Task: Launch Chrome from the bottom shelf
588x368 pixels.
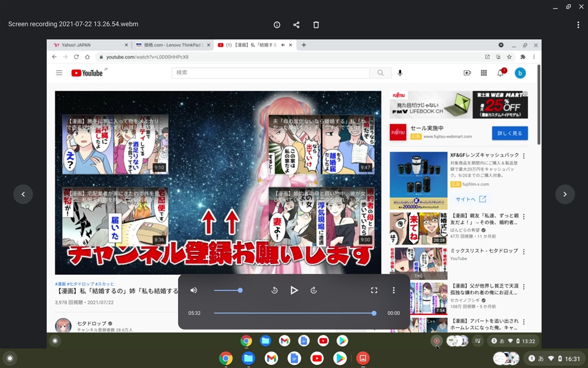Action: point(226,358)
